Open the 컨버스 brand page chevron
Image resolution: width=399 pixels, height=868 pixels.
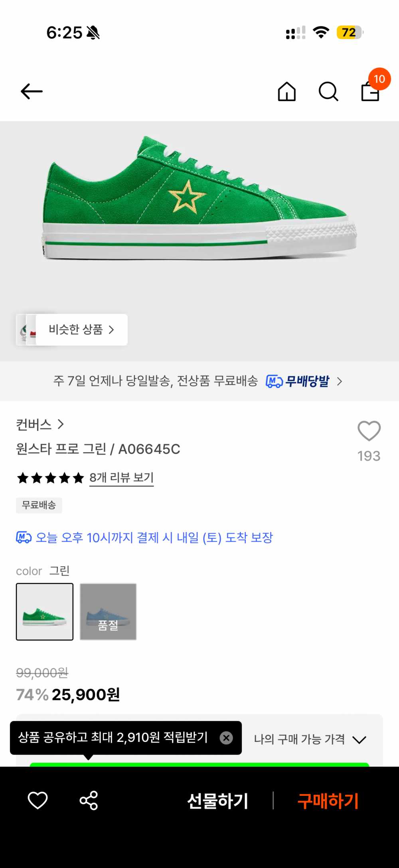(61, 424)
